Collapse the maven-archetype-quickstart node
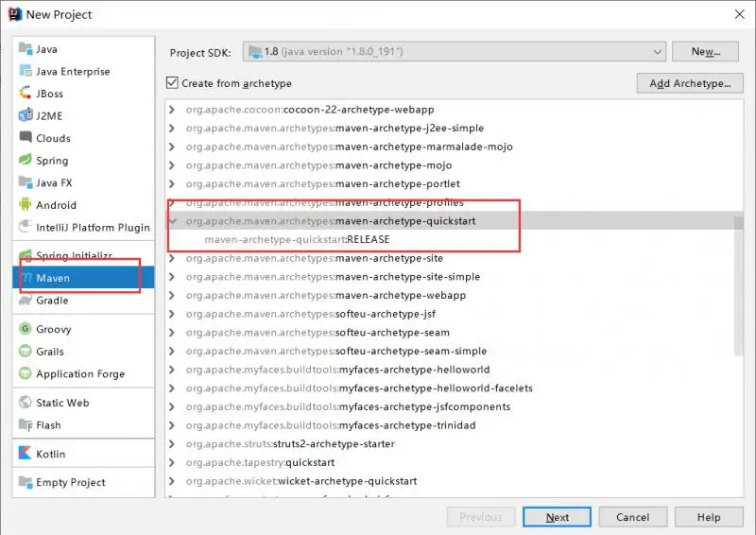This screenshot has width=756, height=535. click(173, 221)
